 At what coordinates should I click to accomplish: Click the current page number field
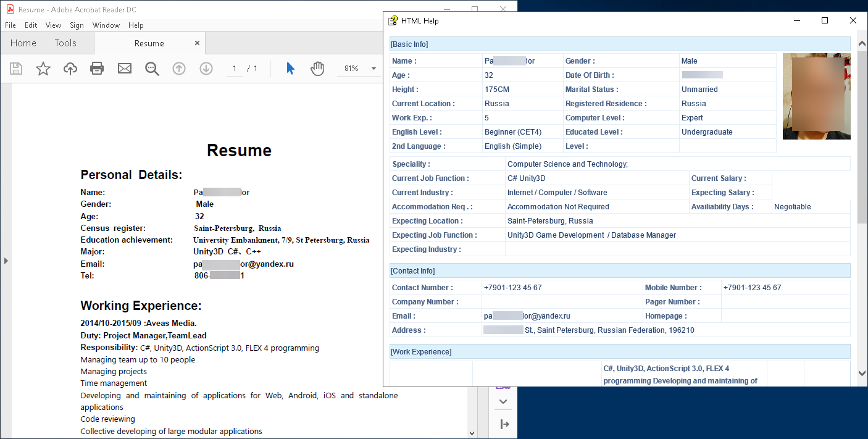pos(234,69)
